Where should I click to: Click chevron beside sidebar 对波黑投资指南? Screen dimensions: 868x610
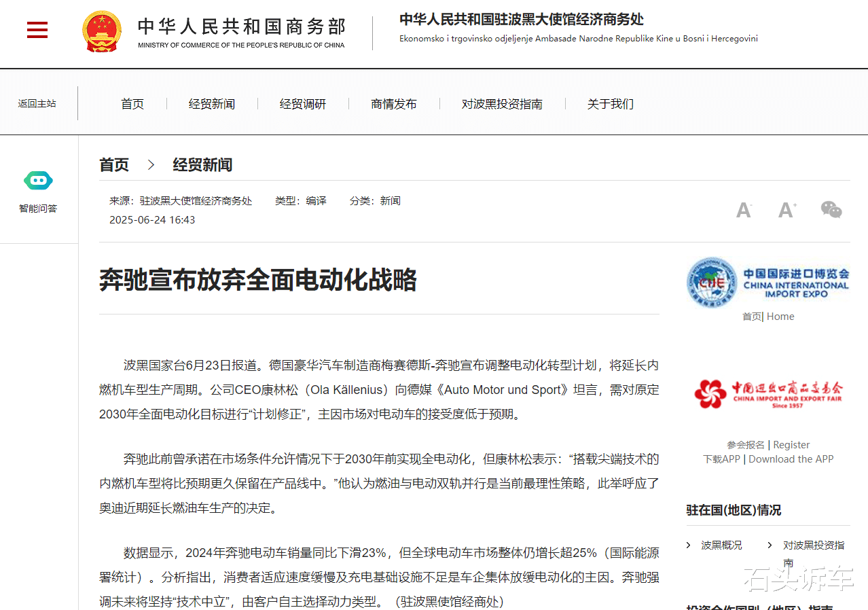click(x=770, y=545)
